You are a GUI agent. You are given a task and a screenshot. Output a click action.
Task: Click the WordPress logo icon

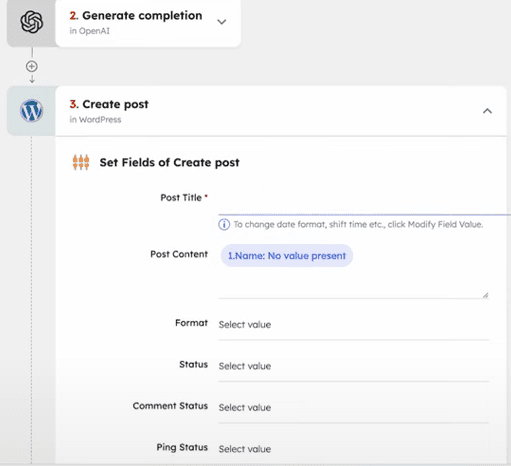coord(31,111)
